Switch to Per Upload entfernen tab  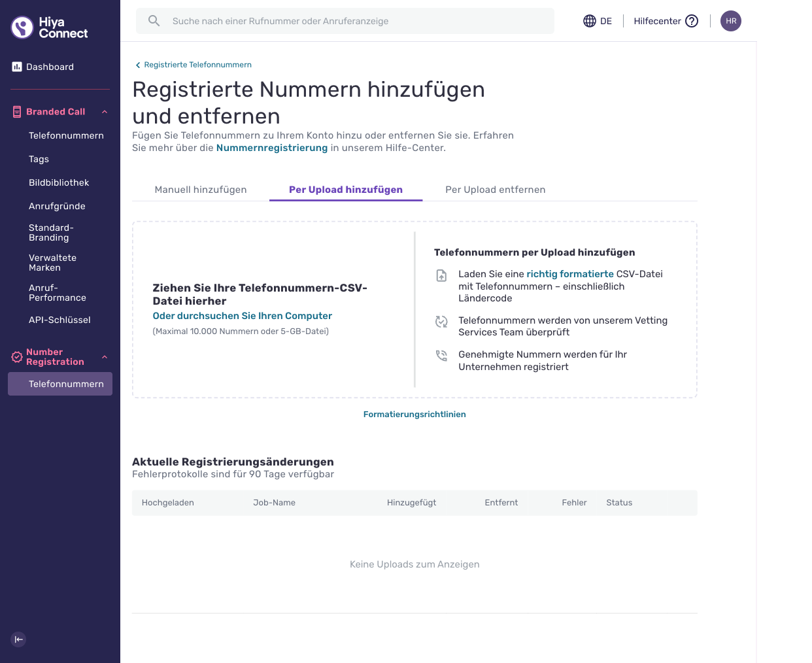tap(496, 190)
